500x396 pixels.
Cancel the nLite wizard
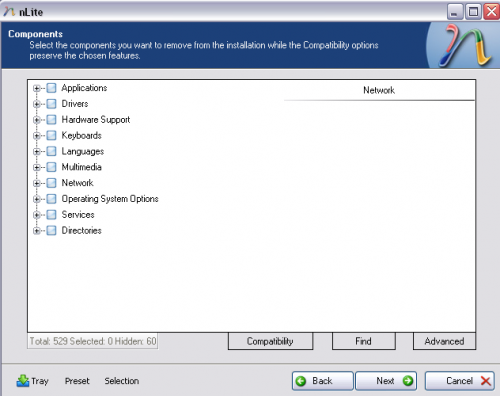(460, 381)
